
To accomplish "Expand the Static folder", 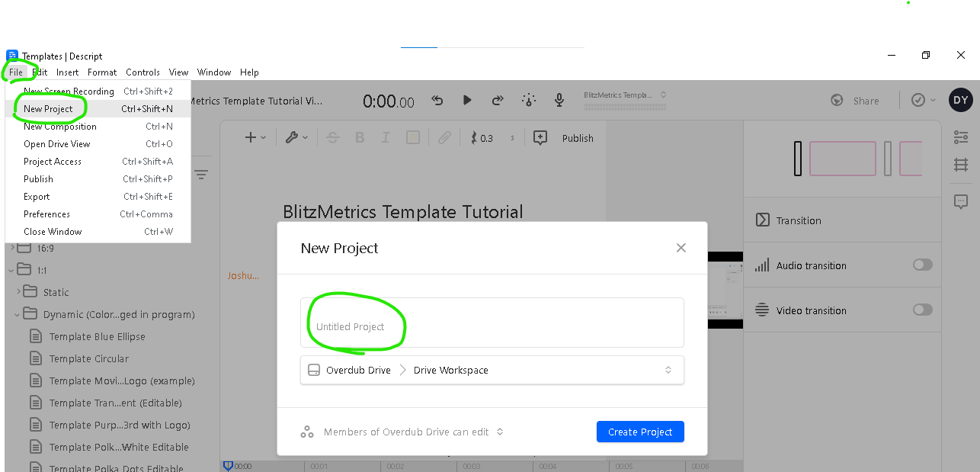I will [x=18, y=292].
